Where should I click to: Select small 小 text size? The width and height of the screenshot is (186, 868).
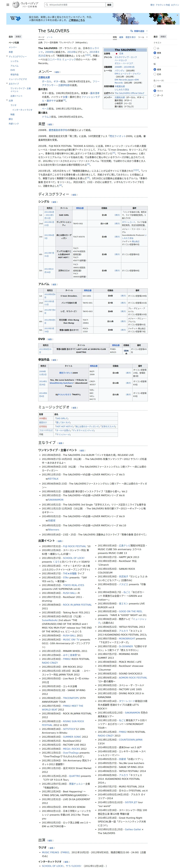155,48
